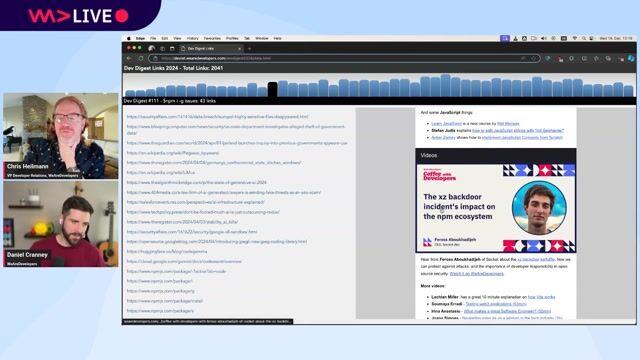Image resolution: width=640 pixels, height=360 pixels.
Task: Open the Wikipedia Pegasus spyware link
Action: coord(173,153)
